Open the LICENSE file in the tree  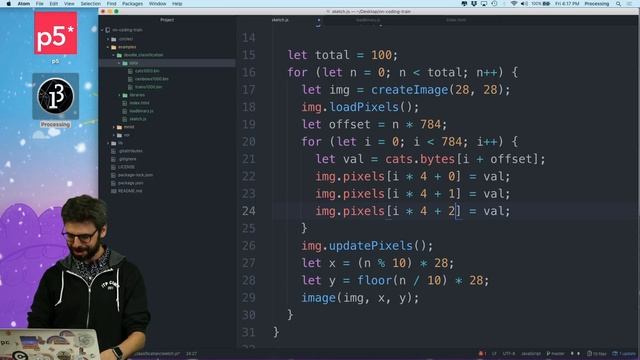pos(126,167)
